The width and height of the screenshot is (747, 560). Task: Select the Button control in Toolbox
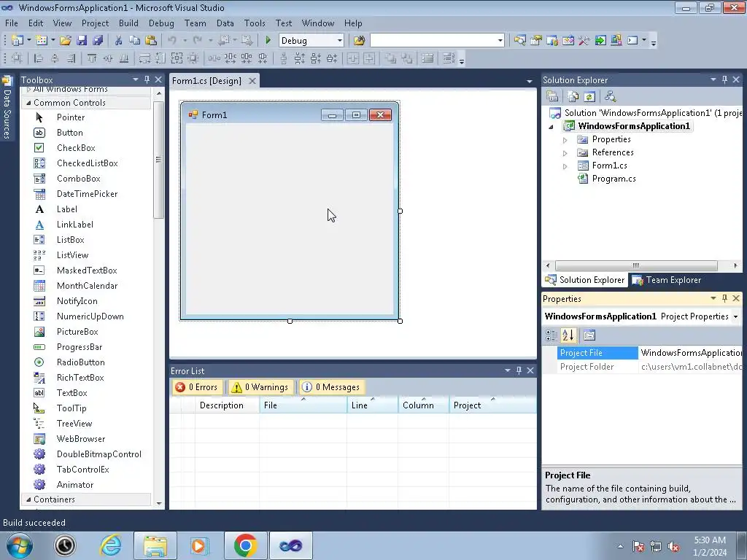point(69,133)
